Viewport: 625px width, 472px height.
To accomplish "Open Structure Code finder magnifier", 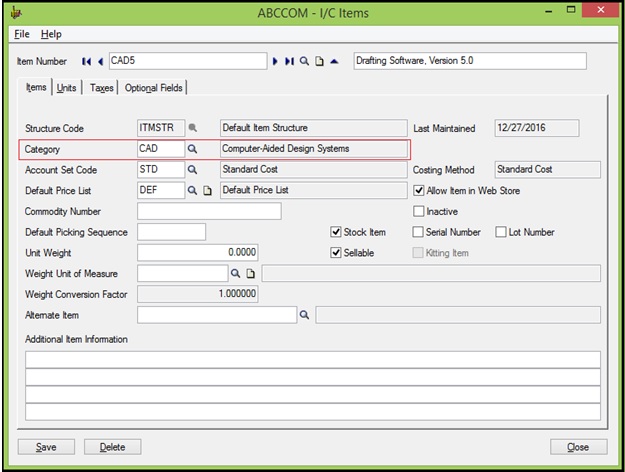I will (x=193, y=128).
